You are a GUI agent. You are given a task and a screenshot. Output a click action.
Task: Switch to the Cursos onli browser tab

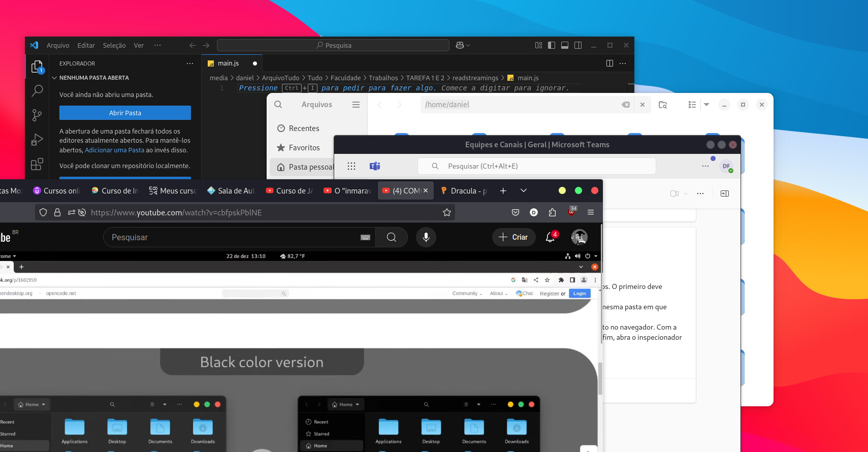[x=57, y=191]
